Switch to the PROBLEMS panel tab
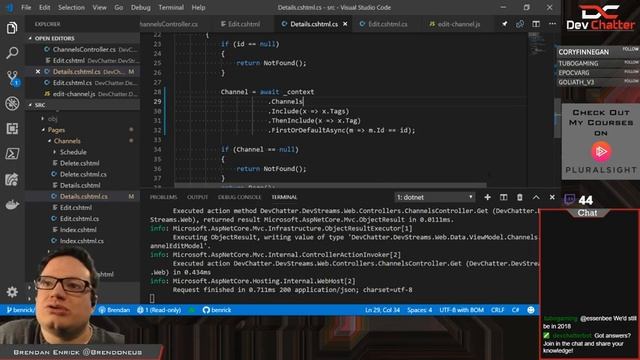Viewport: 640px width, 360px height. (x=163, y=197)
